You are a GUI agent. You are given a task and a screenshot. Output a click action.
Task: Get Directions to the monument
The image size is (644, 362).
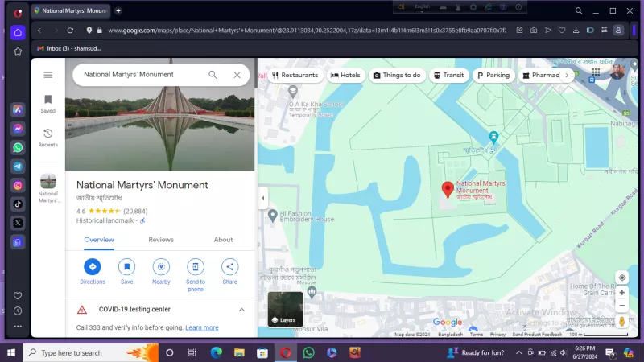point(93,271)
